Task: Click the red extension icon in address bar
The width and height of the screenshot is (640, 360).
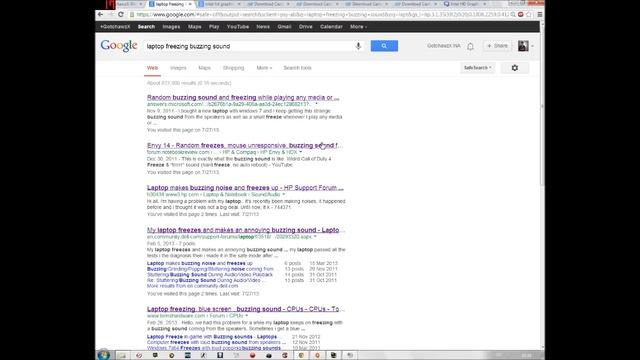Action: [x=521, y=14]
